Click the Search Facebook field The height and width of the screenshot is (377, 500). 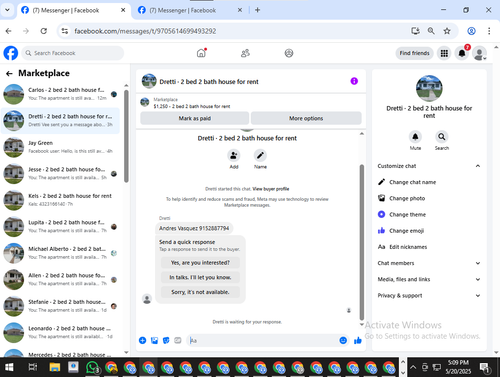click(x=73, y=53)
